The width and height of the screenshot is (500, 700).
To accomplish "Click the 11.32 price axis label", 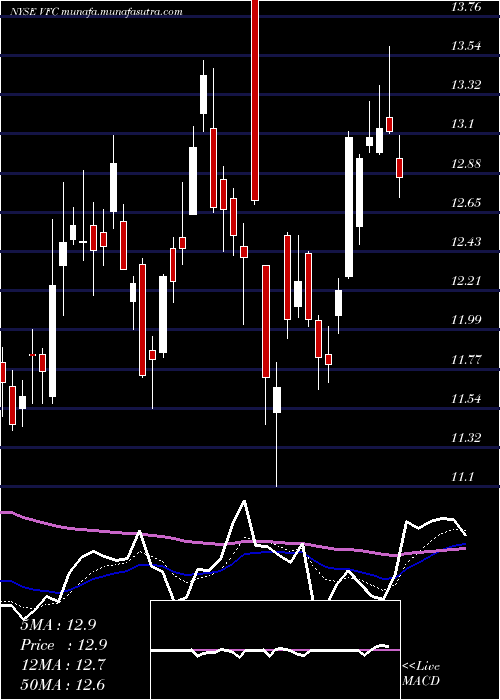I will [466, 438].
